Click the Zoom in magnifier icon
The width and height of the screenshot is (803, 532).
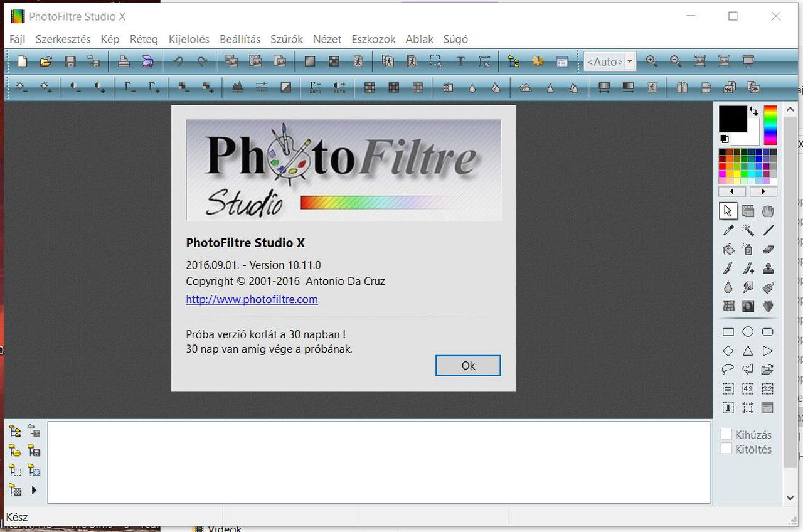pos(652,61)
